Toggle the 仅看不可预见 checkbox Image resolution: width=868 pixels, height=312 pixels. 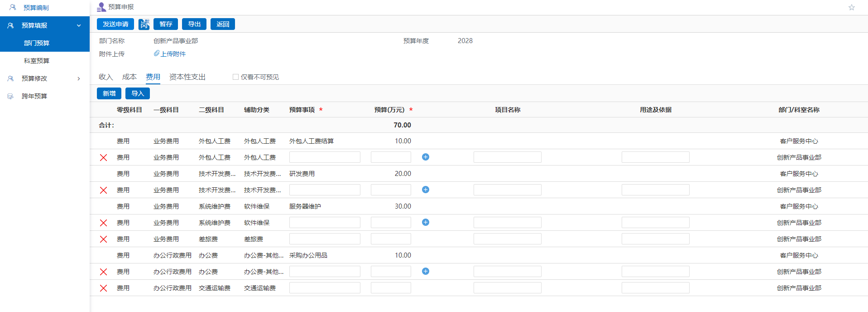click(235, 77)
